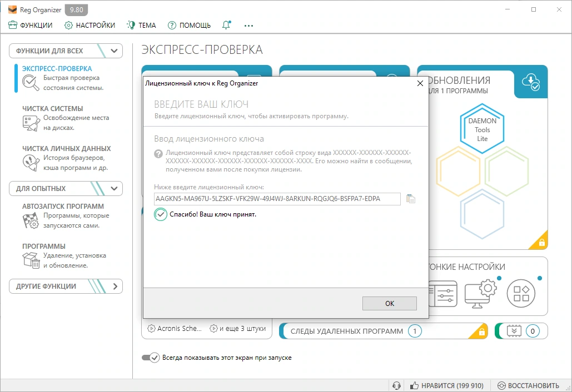The width and height of the screenshot is (572, 392).
Task: Click the notification bell icon
Action: [x=226, y=25]
